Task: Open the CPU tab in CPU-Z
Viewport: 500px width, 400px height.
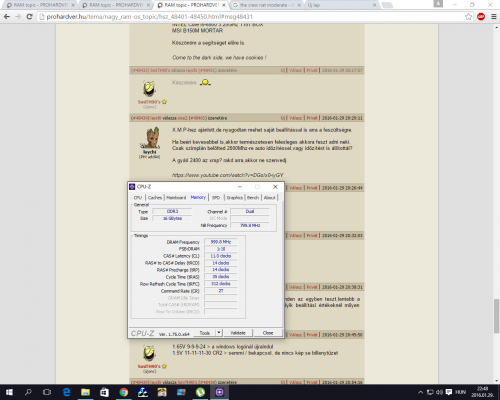Action: point(138,198)
